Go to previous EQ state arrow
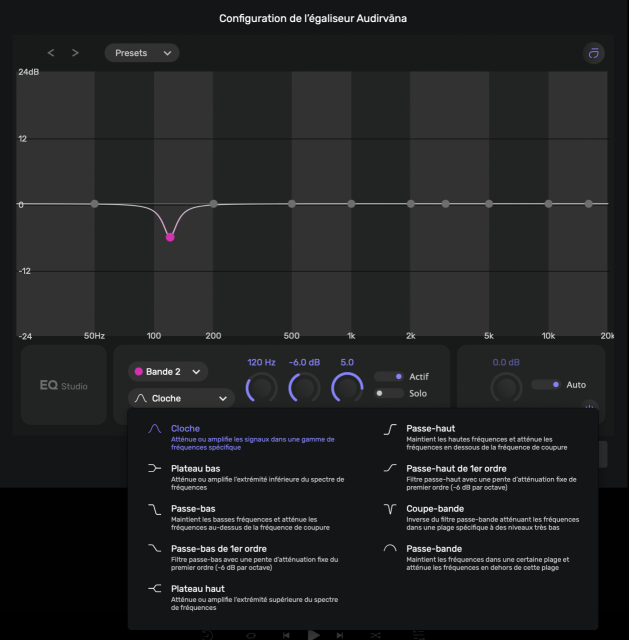 [x=51, y=53]
